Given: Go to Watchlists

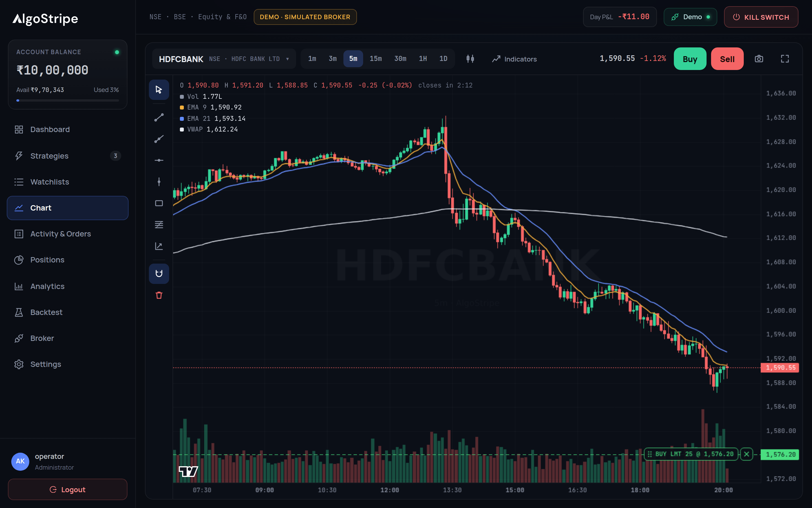Looking at the screenshot, I should pos(67,182).
